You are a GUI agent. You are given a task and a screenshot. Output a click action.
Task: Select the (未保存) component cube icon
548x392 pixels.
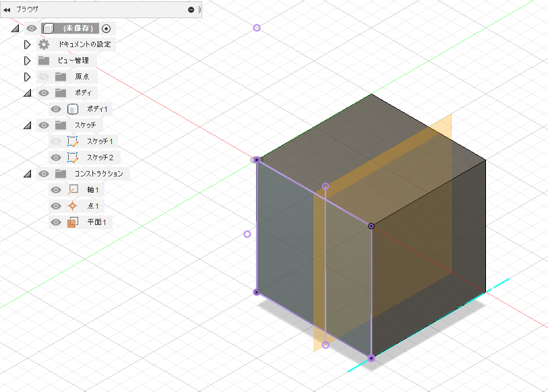49,28
